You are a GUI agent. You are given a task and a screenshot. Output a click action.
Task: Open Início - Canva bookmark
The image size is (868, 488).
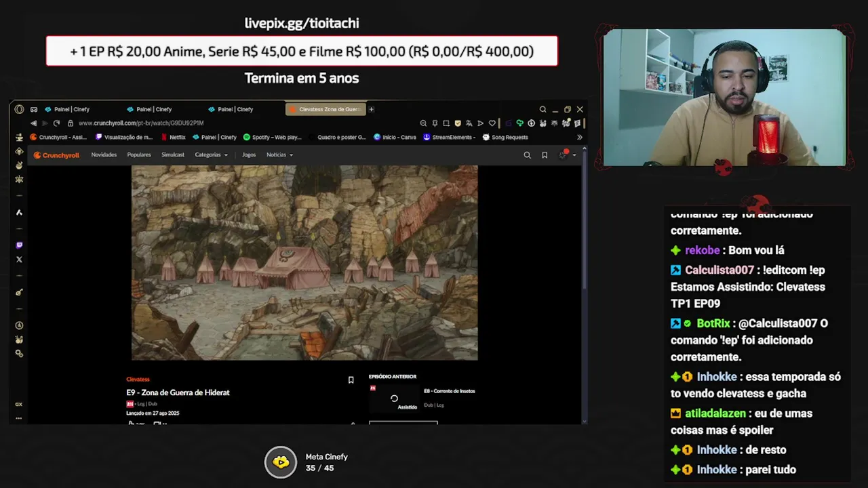[x=395, y=137]
